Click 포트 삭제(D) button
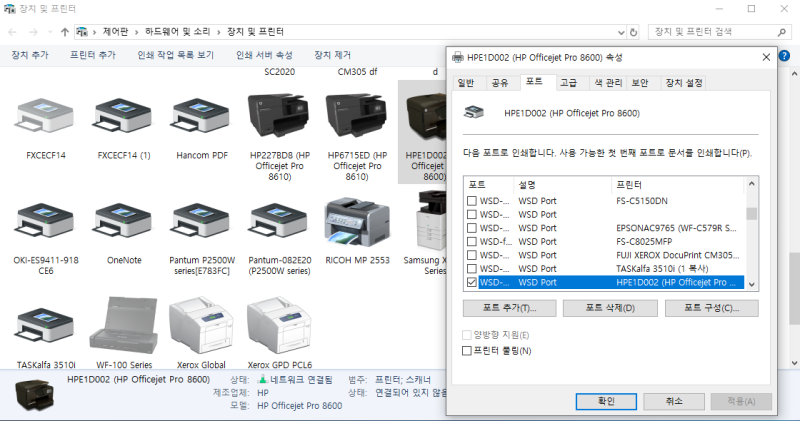Viewport: 800px width, 421px height. click(610, 308)
